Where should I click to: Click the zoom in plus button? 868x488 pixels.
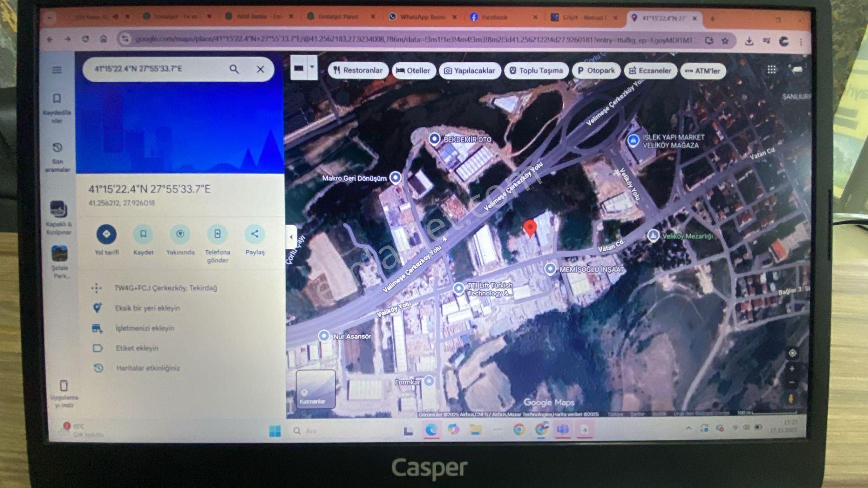[792, 369]
